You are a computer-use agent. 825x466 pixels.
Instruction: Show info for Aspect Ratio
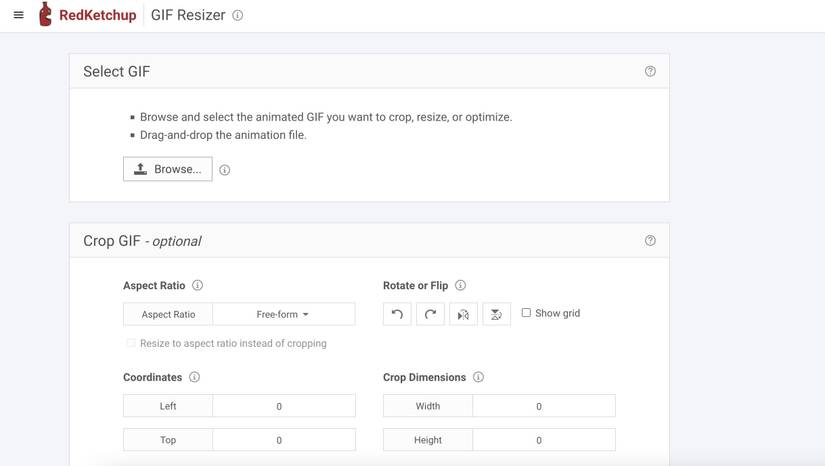point(198,286)
